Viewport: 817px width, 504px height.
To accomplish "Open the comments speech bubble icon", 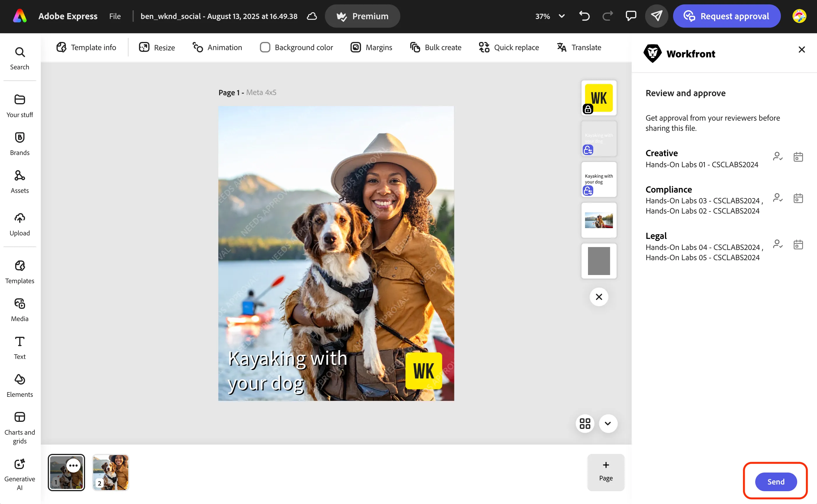I will pos(631,16).
